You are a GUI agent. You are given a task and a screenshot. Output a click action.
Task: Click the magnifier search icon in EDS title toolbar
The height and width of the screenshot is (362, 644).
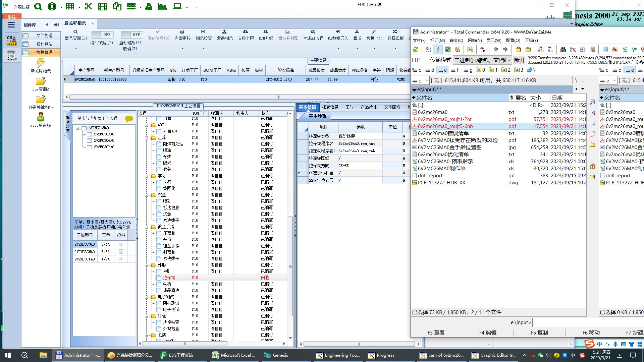[x=38, y=6]
